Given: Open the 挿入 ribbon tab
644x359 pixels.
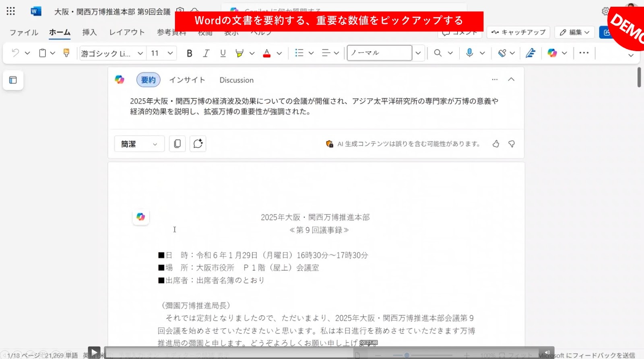Looking at the screenshot, I should (x=89, y=32).
